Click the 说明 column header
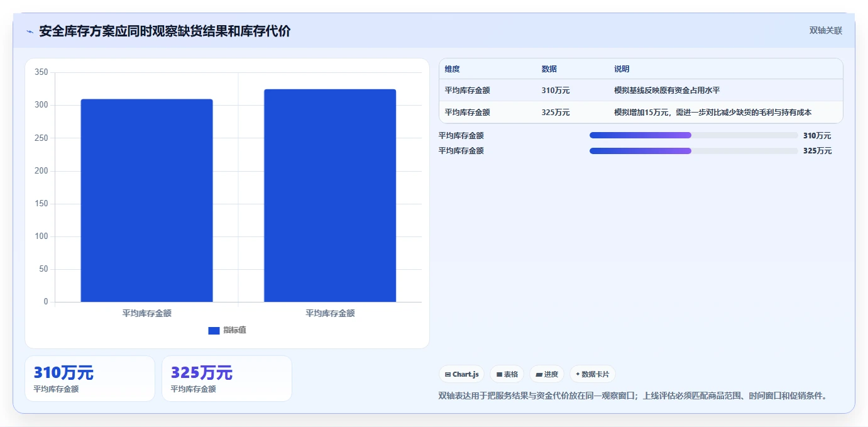 (x=622, y=69)
